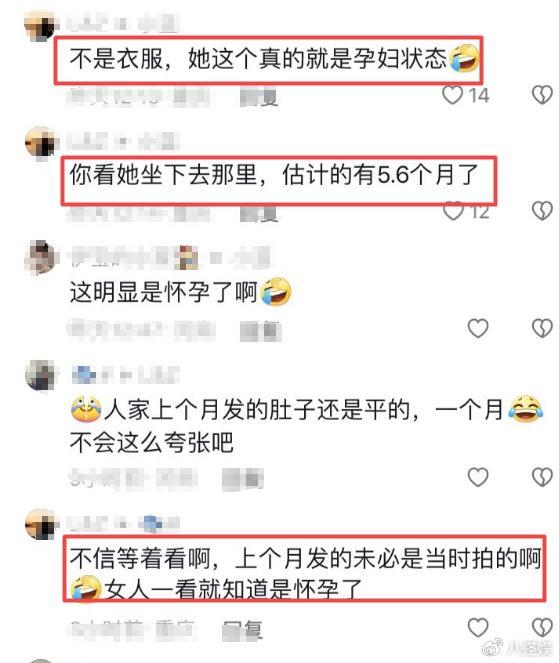
Task: Reply to the '不是衣服' comment
Action: coord(259,98)
